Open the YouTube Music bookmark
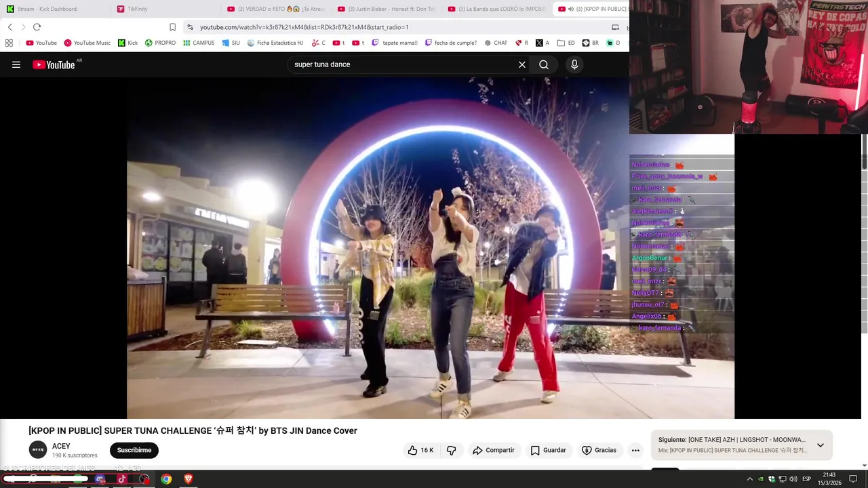Screen dimensions: 868x488 click(87, 43)
